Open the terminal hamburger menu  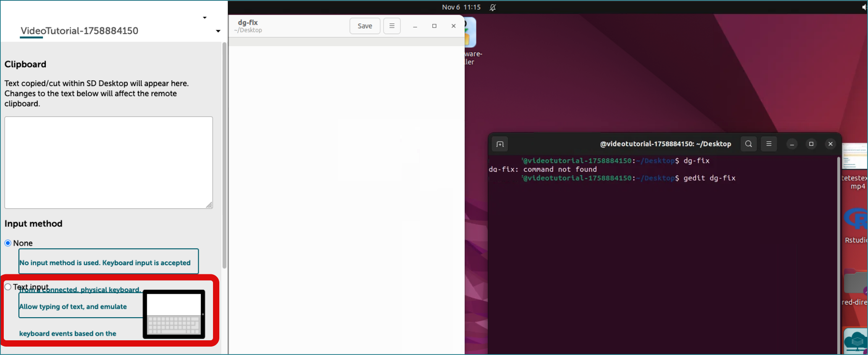pyautogui.click(x=768, y=144)
